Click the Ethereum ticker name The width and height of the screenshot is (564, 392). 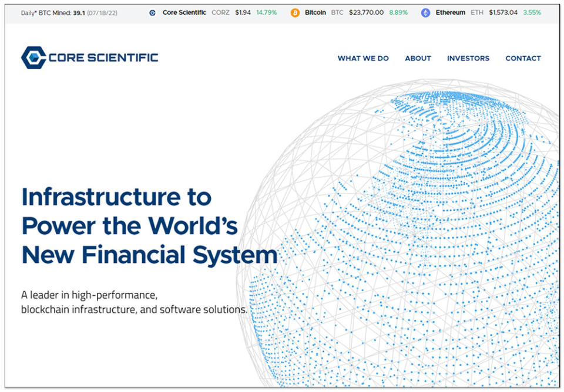click(x=451, y=12)
